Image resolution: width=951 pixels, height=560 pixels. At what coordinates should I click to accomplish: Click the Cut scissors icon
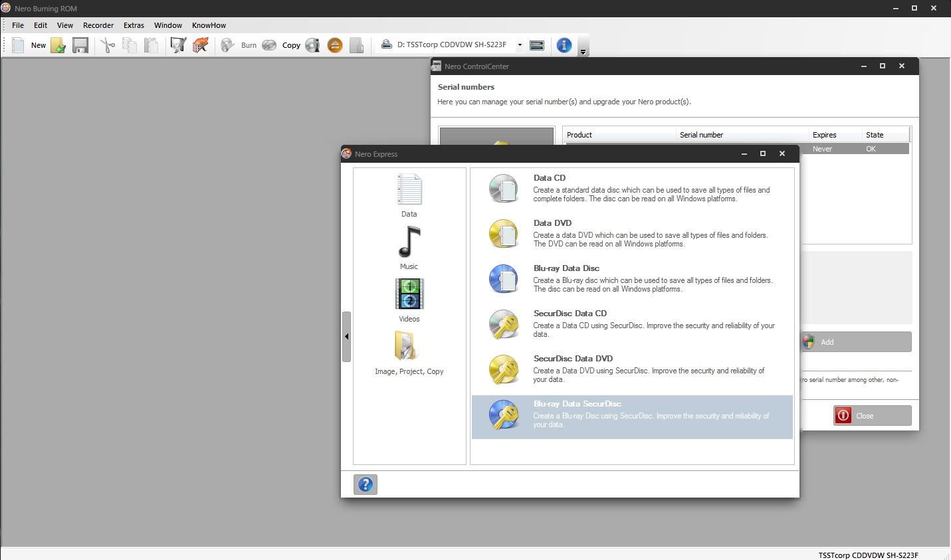click(x=108, y=45)
